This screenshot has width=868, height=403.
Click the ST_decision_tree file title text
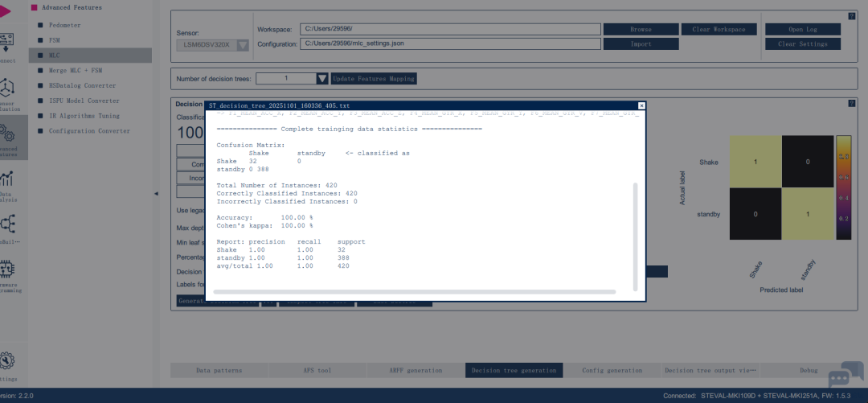(x=279, y=105)
